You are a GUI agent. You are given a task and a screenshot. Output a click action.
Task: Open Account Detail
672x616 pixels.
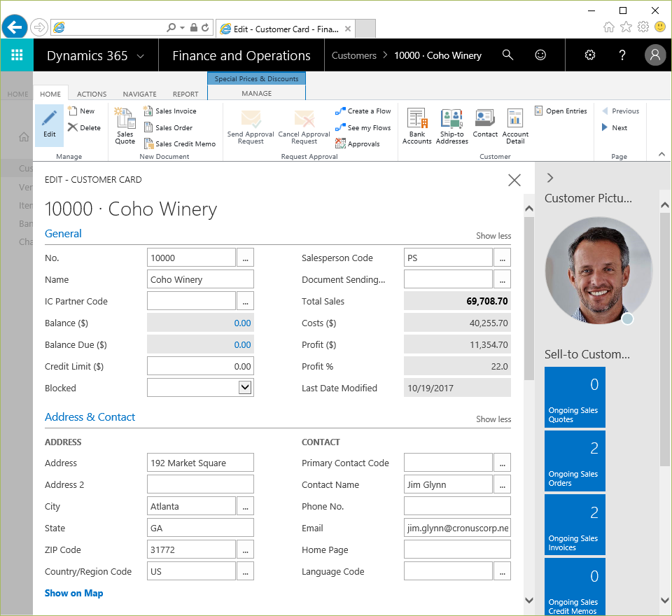[515, 125]
